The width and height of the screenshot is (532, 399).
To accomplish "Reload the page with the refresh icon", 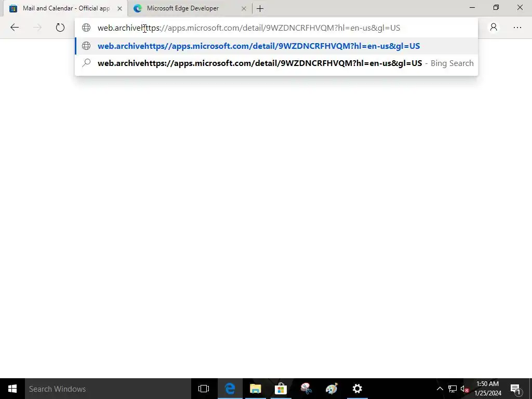I will [x=60, y=28].
